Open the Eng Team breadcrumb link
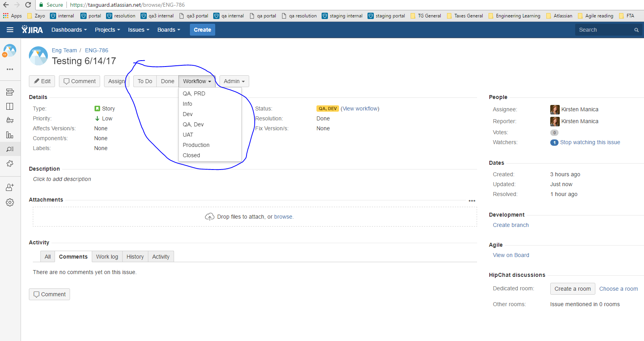644x341 pixels. [64, 50]
